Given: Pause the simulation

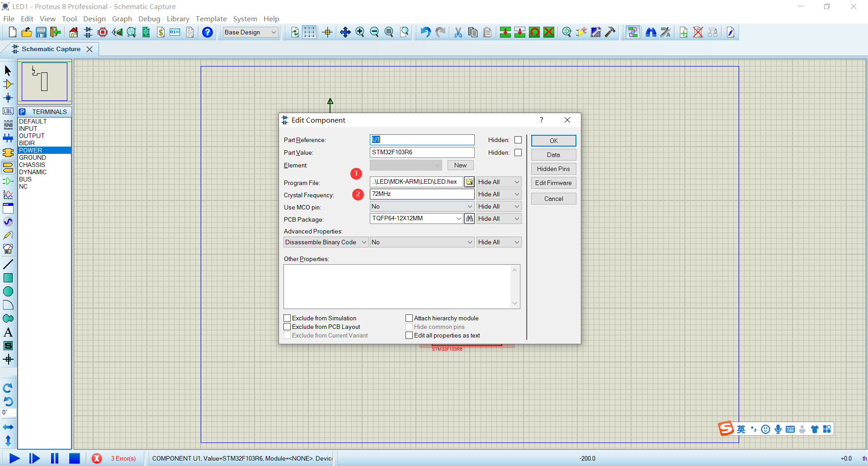Looking at the screenshot, I should (x=55, y=458).
